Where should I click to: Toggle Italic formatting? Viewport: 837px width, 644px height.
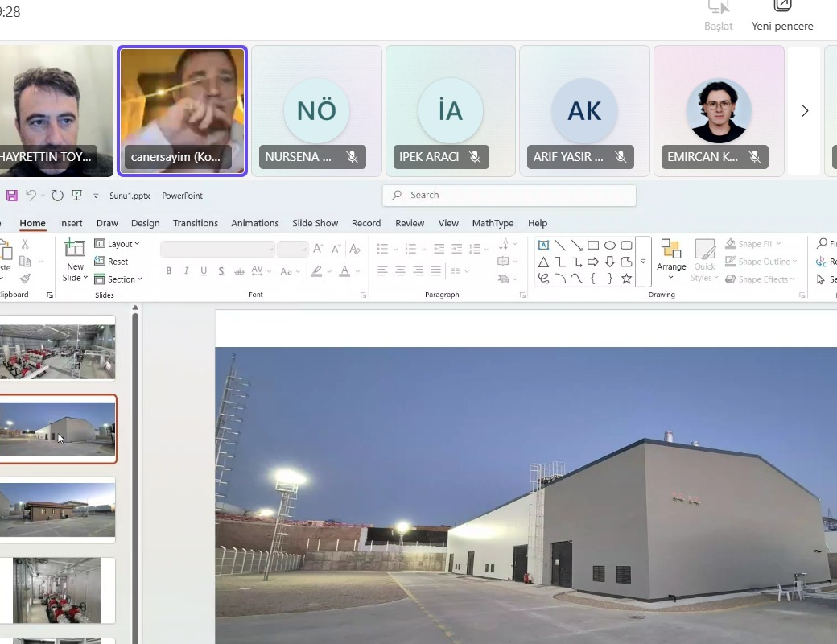(x=186, y=271)
